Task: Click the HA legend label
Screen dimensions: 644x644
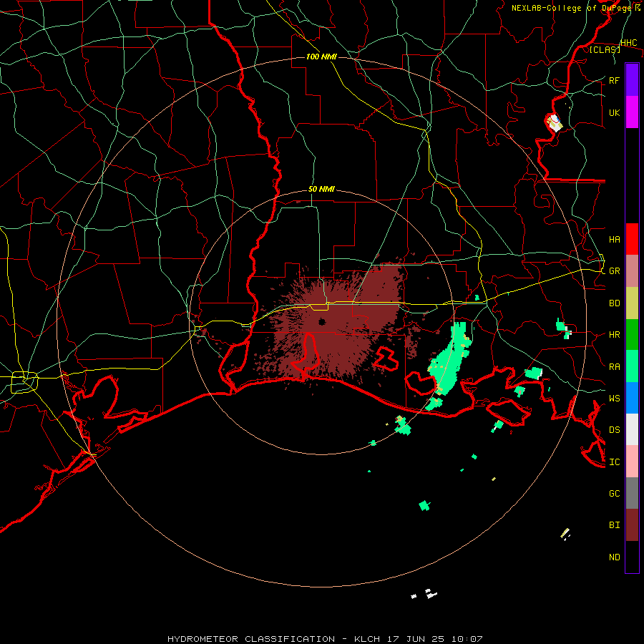Action: (614, 239)
